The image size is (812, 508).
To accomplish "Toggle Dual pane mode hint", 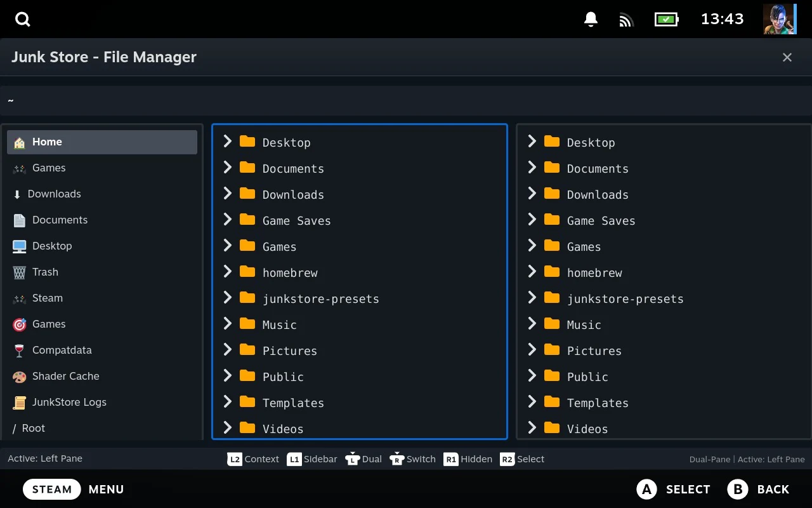I will 363,459.
